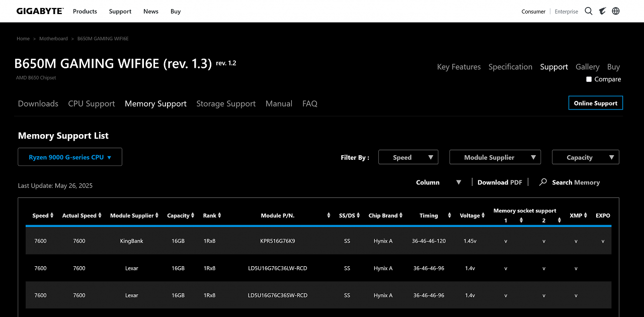Sort by memory socket 1 arrows
644x317 pixels.
coord(521,221)
